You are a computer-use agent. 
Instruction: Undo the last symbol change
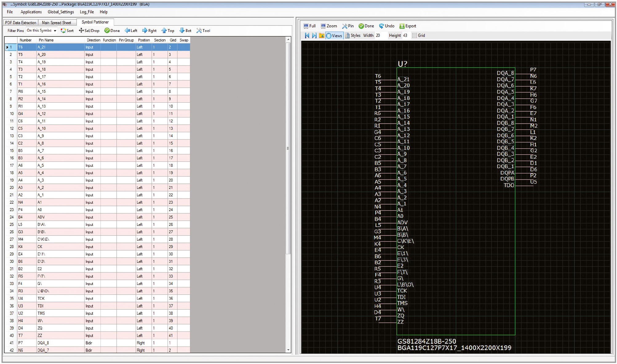(387, 26)
